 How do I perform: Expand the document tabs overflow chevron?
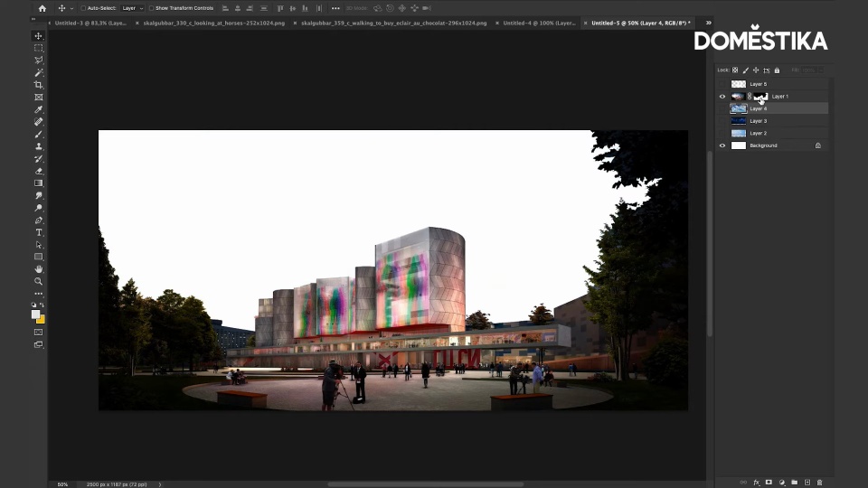(708, 23)
